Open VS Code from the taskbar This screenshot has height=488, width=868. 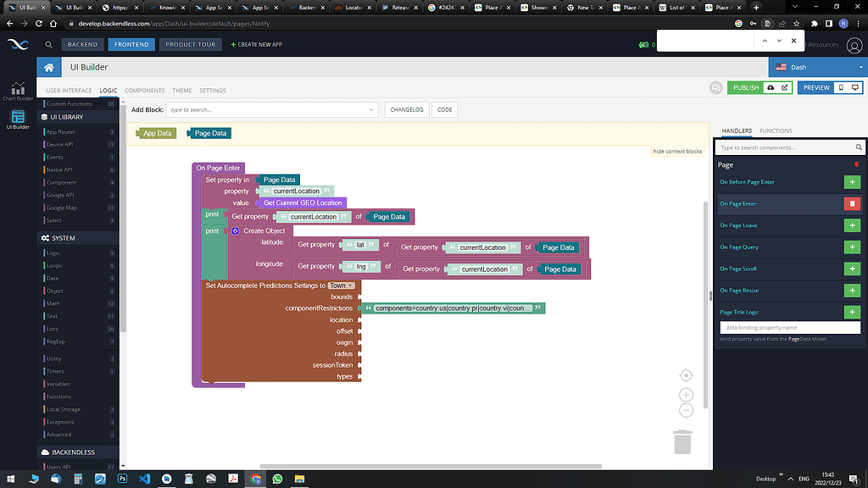pyautogui.click(x=144, y=480)
